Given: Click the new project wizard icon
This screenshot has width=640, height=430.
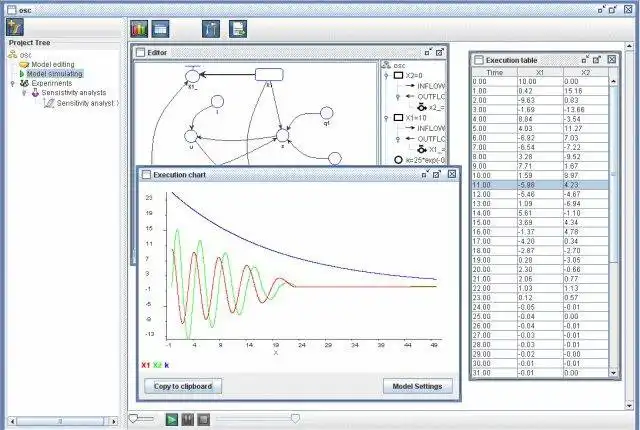Looking at the screenshot, I should coord(15,28).
